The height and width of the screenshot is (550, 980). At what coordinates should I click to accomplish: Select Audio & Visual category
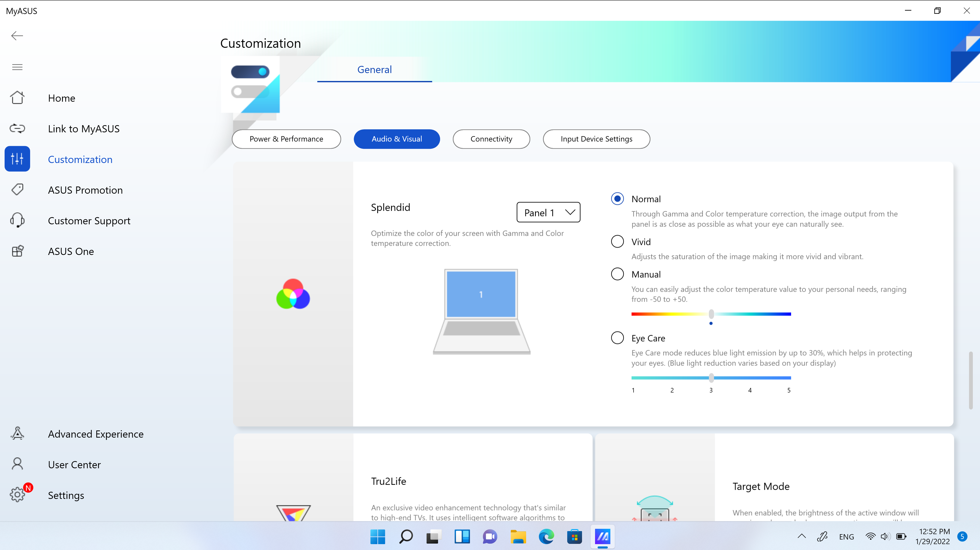pyautogui.click(x=396, y=139)
